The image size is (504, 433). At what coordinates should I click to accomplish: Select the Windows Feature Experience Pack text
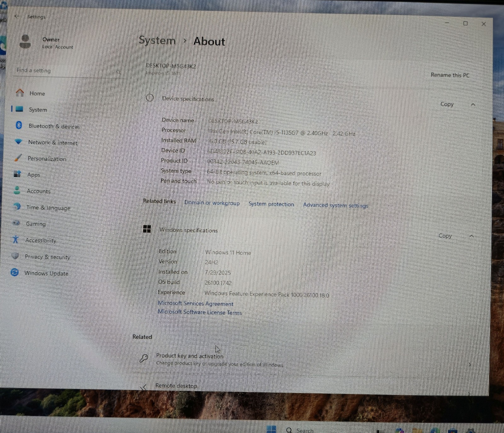(266, 294)
